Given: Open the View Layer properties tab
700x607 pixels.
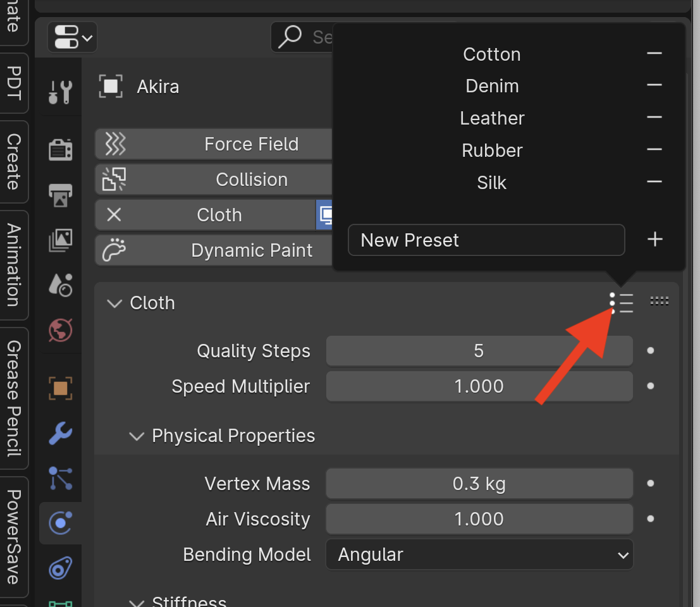Looking at the screenshot, I should point(60,240).
